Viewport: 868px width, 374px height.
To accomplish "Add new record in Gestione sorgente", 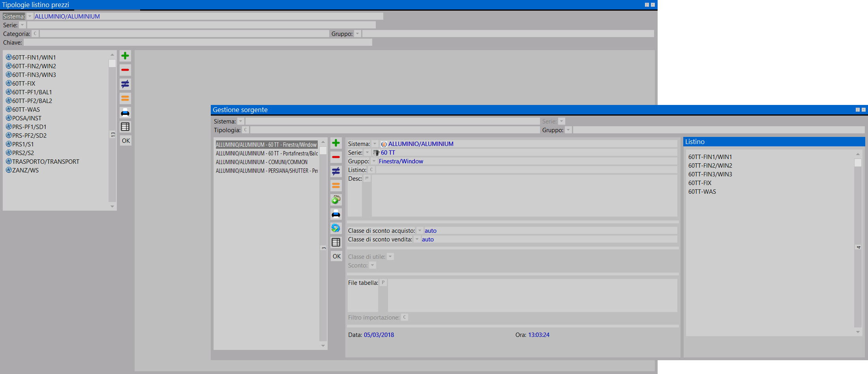I will tap(336, 143).
